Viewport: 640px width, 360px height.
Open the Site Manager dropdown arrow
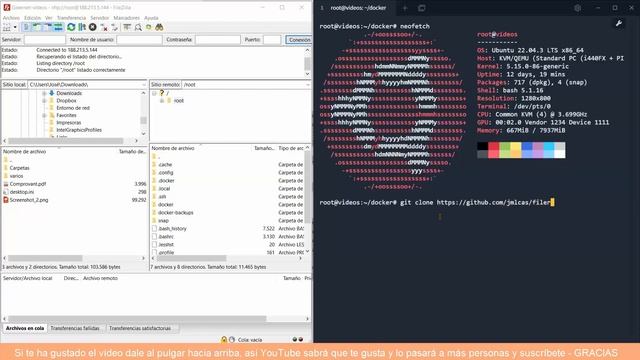(x=15, y=27)
